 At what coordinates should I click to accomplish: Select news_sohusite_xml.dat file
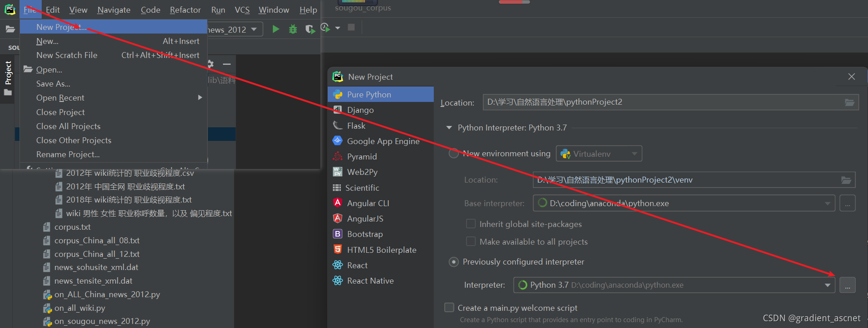pyautogui.click(x=96, y=267)
